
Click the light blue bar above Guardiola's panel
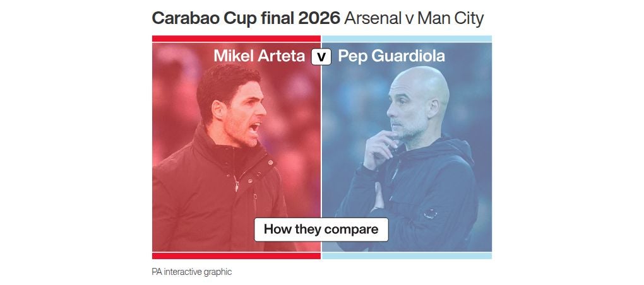click(407, 39)
